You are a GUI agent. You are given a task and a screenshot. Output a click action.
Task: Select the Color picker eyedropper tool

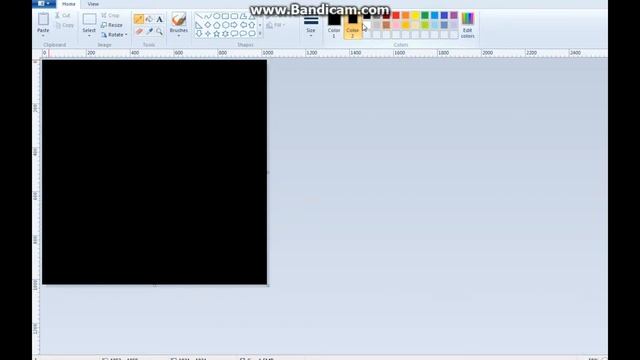pos(149,31)
